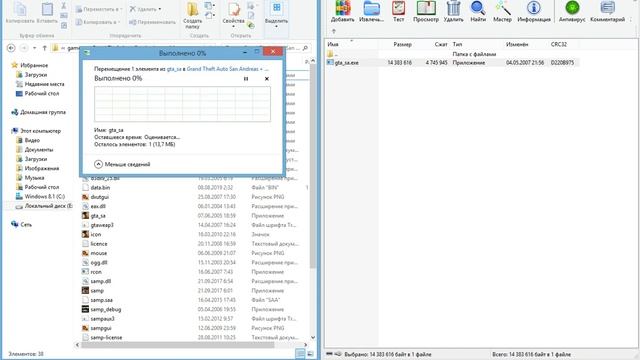
Task: Open Свойства (Properties) dropdown
Action: click(x=233, y=16)
